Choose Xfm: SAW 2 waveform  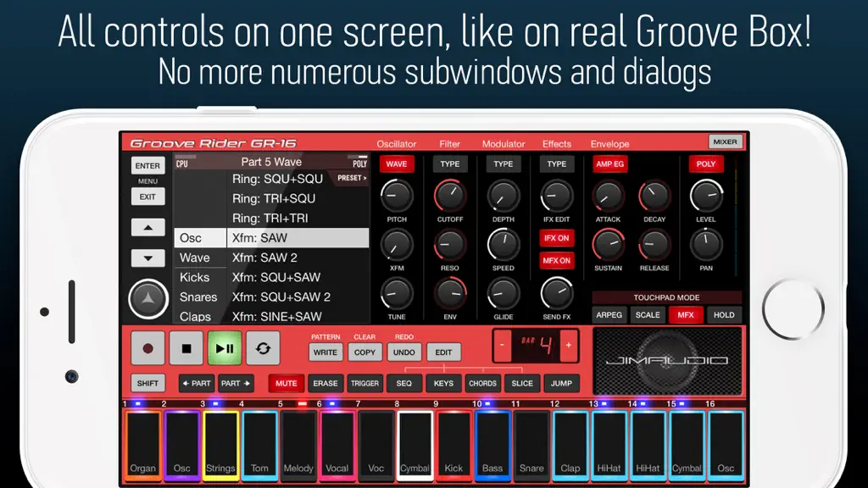[x=298, y=258]
